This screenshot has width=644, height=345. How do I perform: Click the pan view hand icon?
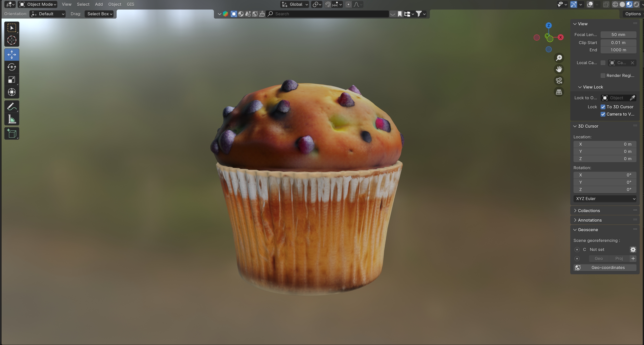pos(559,69)
